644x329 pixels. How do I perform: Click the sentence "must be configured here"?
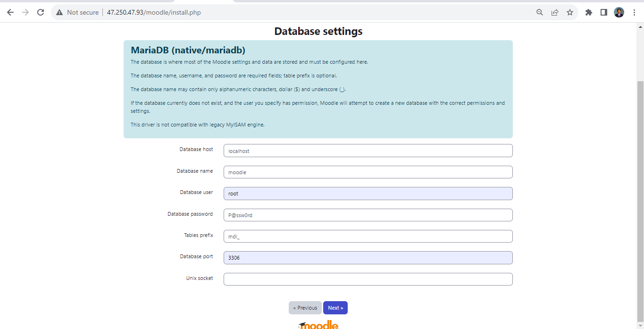(249, 62)
